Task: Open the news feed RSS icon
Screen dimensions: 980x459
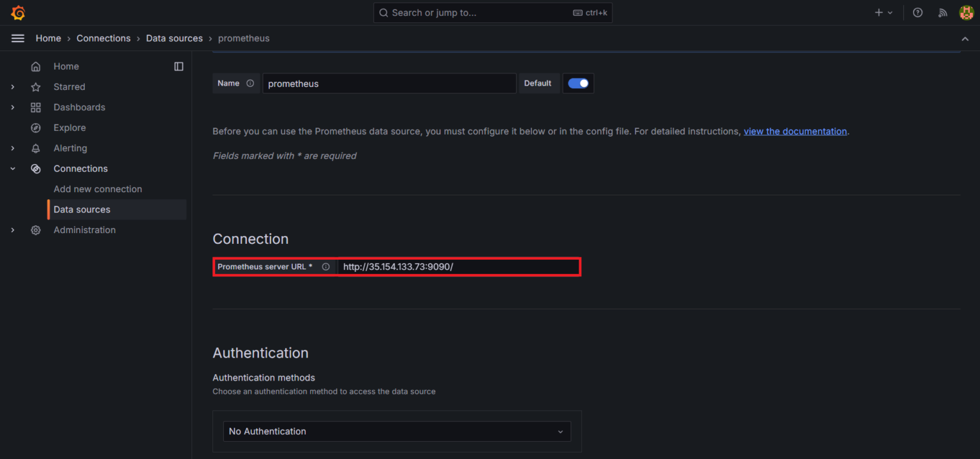Action: click(x=942, y=12)
